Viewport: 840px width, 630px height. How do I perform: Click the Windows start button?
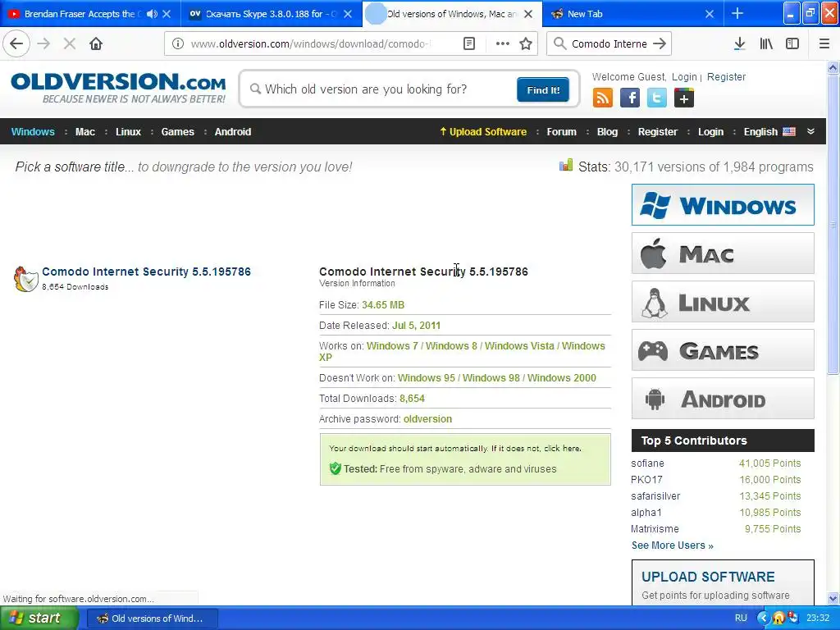pos(39,618)
